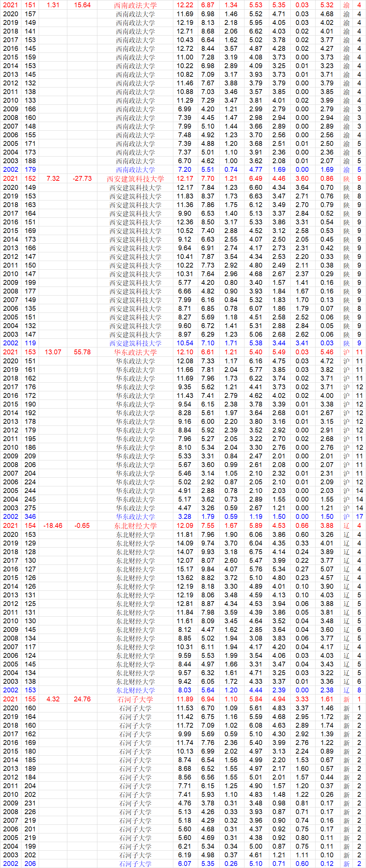The width and height of the screenshot is (366, 868).
Task: Click 8.71 in 西安建筑科技大学 2006 row
Action: click(185, 309)
